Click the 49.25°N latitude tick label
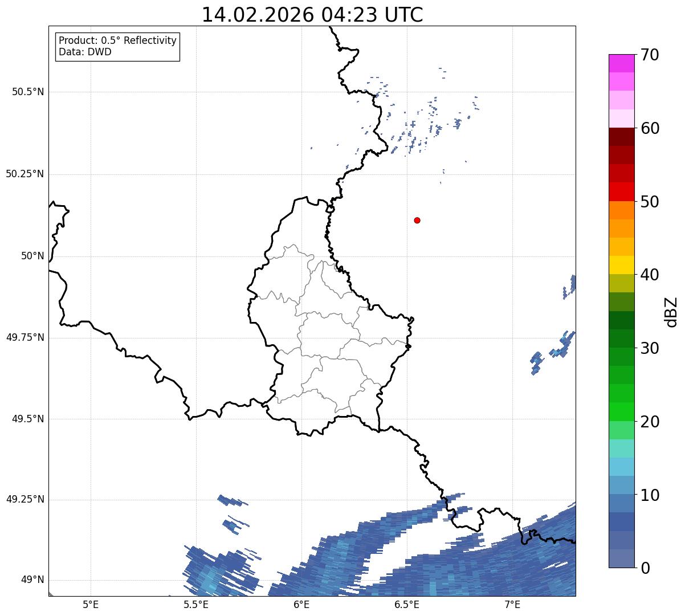 pyautogui.click(x=25, y=499)
